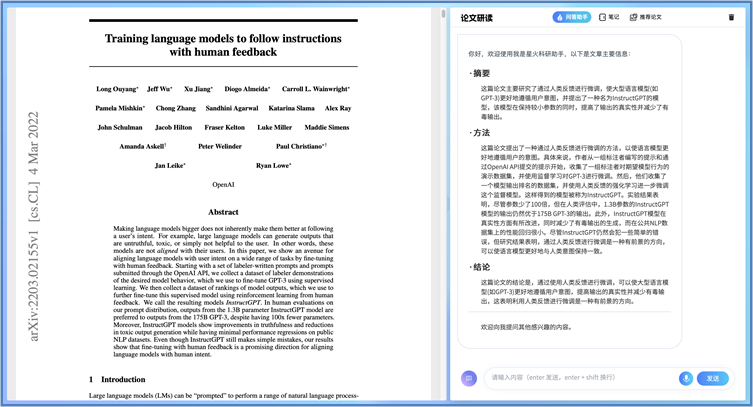Select the 问答助手 tab
The image size is (753, 407).
[x=571, y=17]
